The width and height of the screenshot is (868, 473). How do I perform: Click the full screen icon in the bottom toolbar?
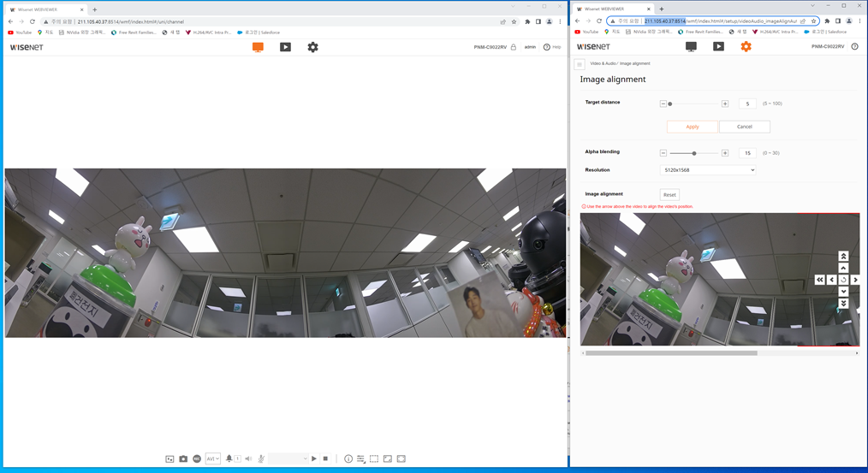(401, 459)
